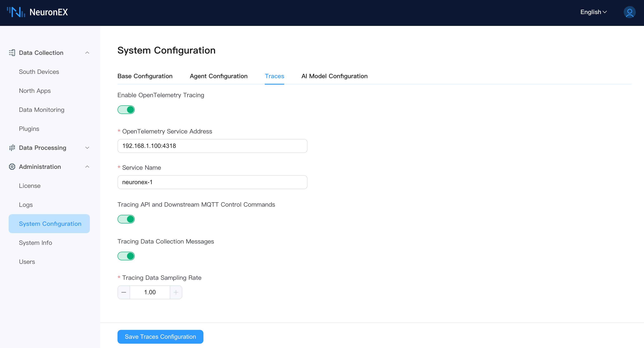The width and height of the screenshot is (644, 348).
Task: Collapse the Data Collection section chevron
Action: 87,53
